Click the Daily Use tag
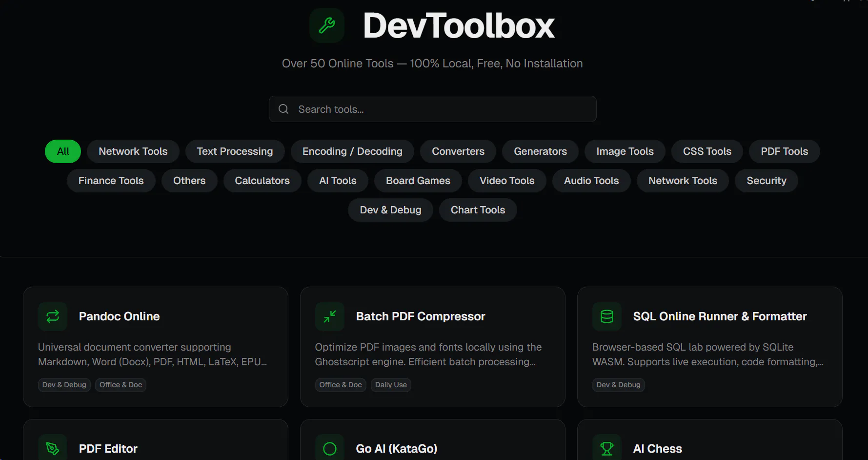The height and width of the screenshot is (460, 868). click(x=391, y=385)
